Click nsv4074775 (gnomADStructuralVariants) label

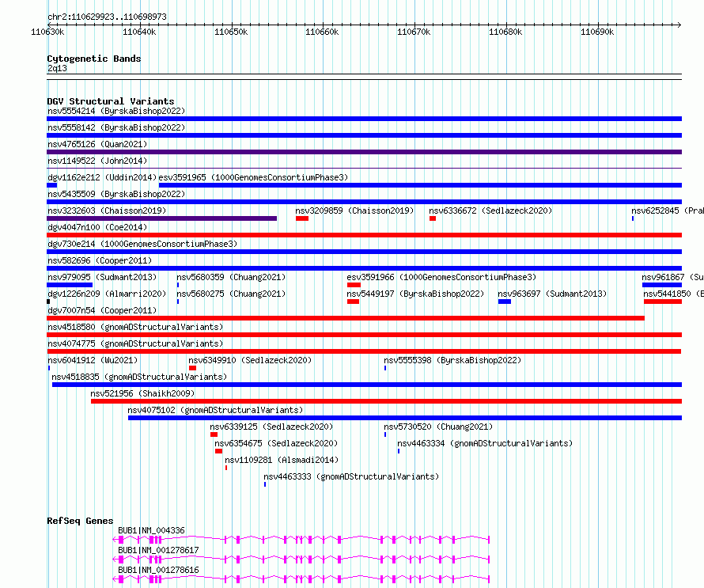point(135,343)
